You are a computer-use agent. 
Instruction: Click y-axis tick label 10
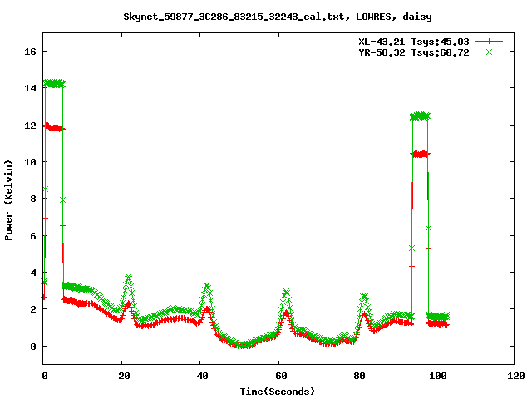click(x=30, y=162)
